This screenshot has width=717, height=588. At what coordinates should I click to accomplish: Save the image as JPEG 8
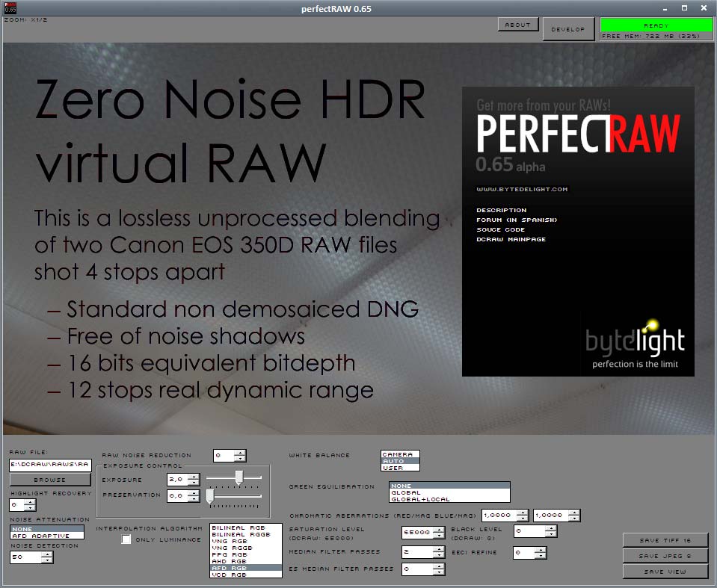[665, 556]
